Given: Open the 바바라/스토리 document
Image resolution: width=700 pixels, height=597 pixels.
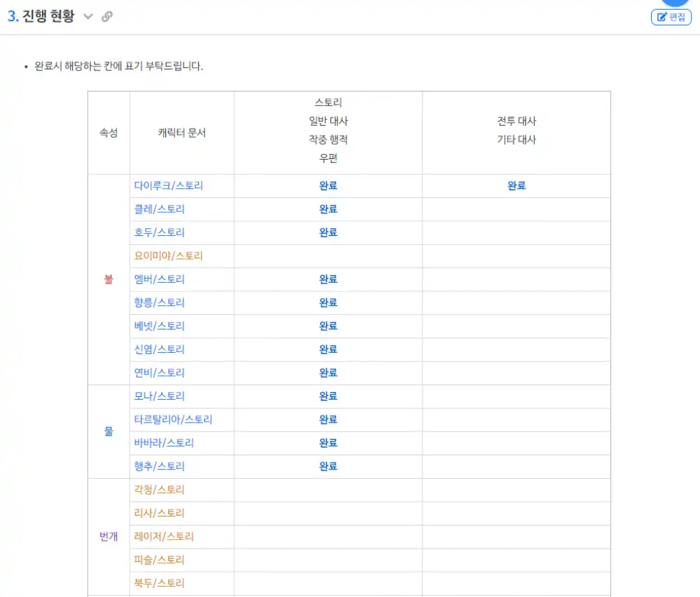Looking at the screenshot, I should click(x=164, y=443).
